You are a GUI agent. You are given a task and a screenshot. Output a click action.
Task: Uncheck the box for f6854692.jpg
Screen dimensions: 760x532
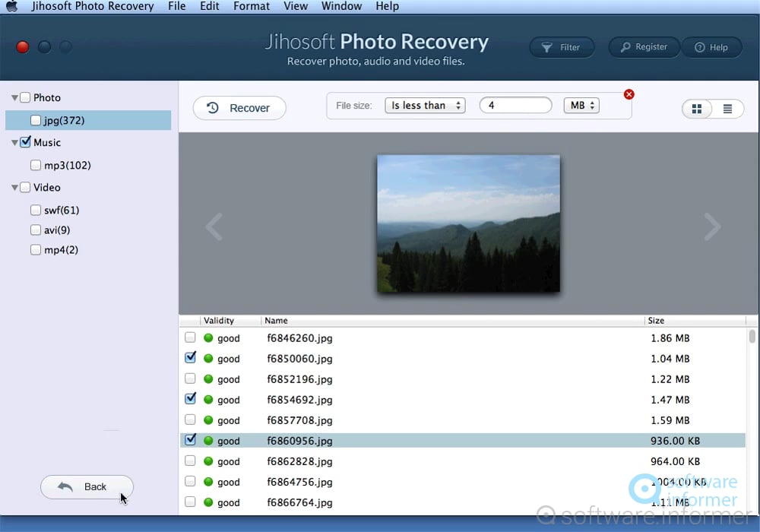[191, 399]
